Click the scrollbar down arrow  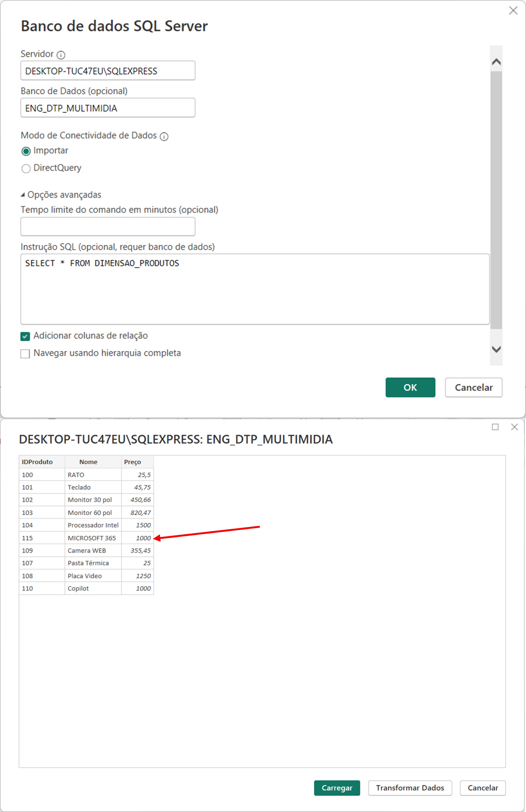tap(496, 349)
